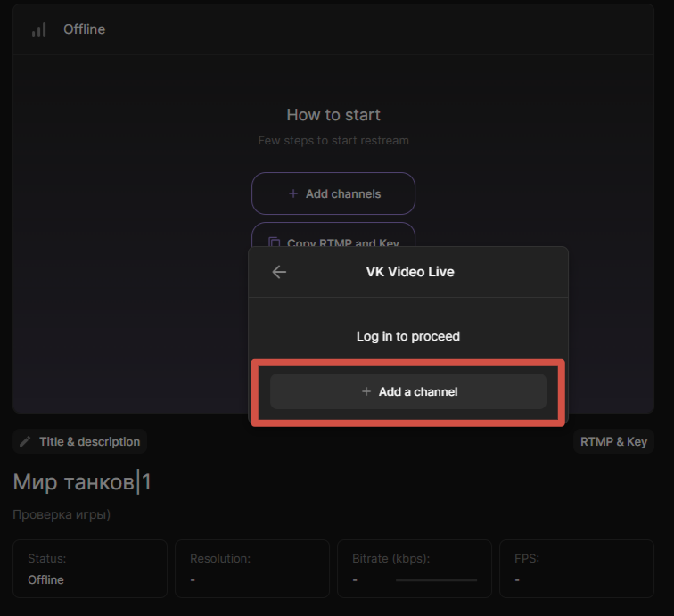Screen dimensions: 674x616
Task: Click the Offline status label at top
Action: [84, 29]
